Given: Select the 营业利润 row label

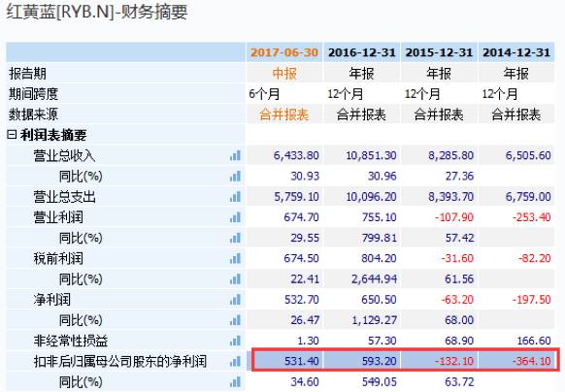Looking at the screenshot, I should point(58,217).
